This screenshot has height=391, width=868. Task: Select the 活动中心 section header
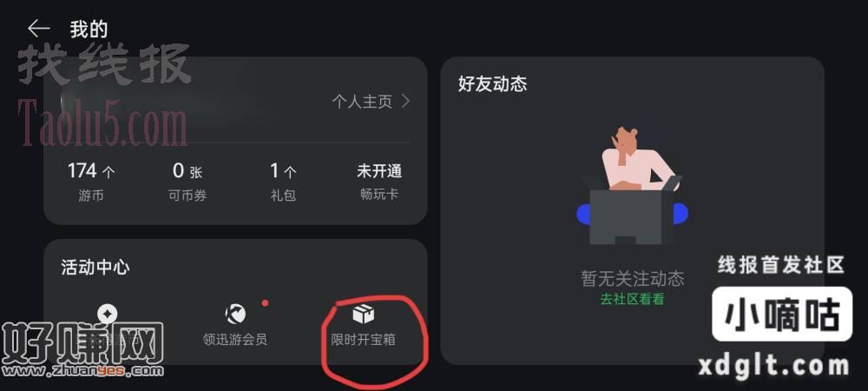[95, 268]
